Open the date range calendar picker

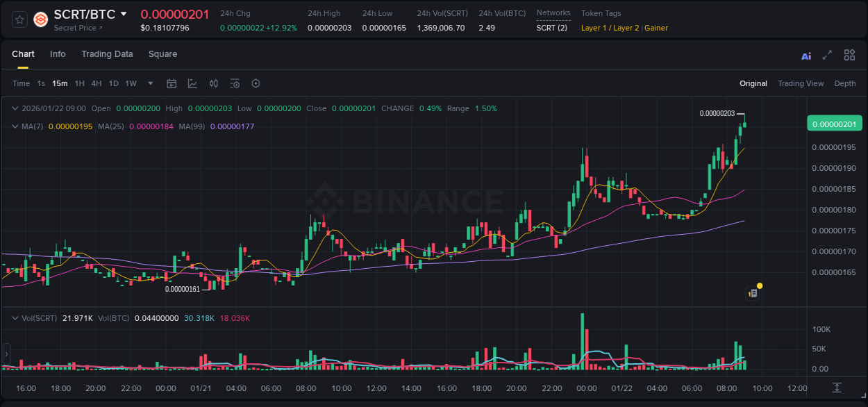click(x=172, y=83)
